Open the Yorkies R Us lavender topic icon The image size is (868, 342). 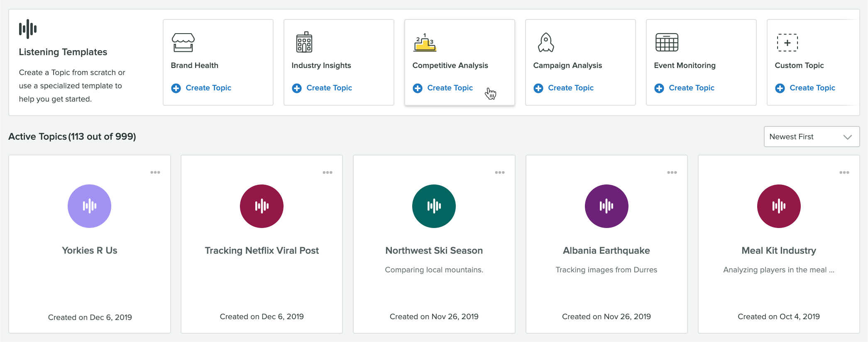pos(89,206)
